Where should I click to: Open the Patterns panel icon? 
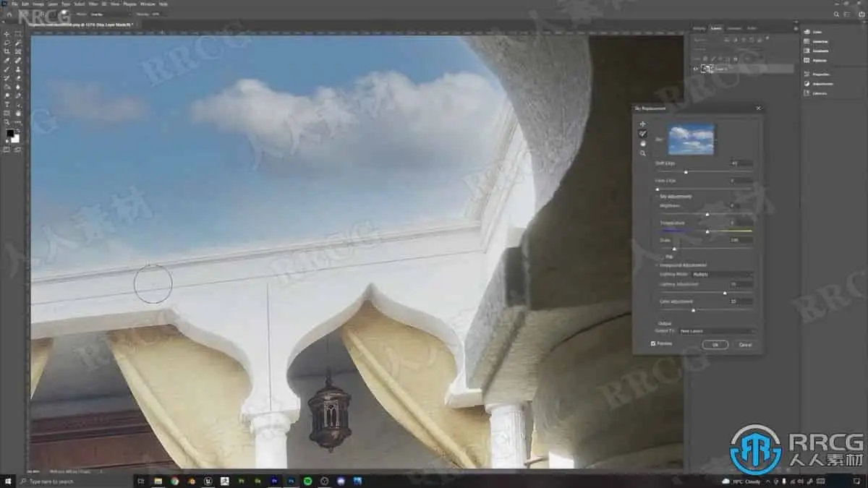click(x=807, y=61)
